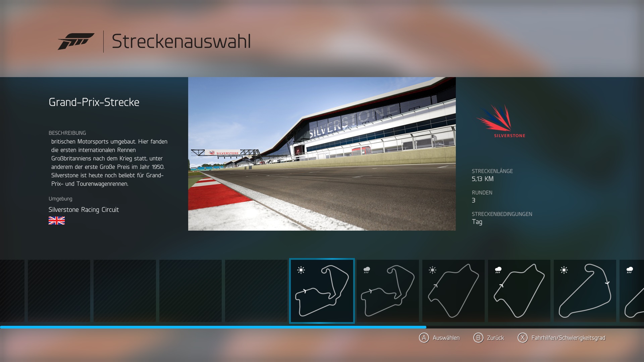Screen dimensions: 644x362
Task: Click the B button icon for Zurück
Action: click(478, 338)
